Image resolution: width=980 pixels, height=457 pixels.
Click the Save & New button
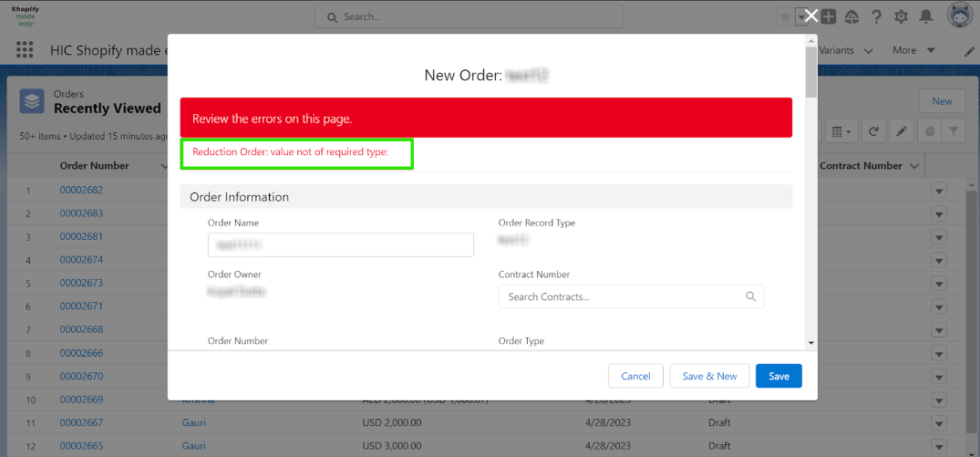[709, 376]
